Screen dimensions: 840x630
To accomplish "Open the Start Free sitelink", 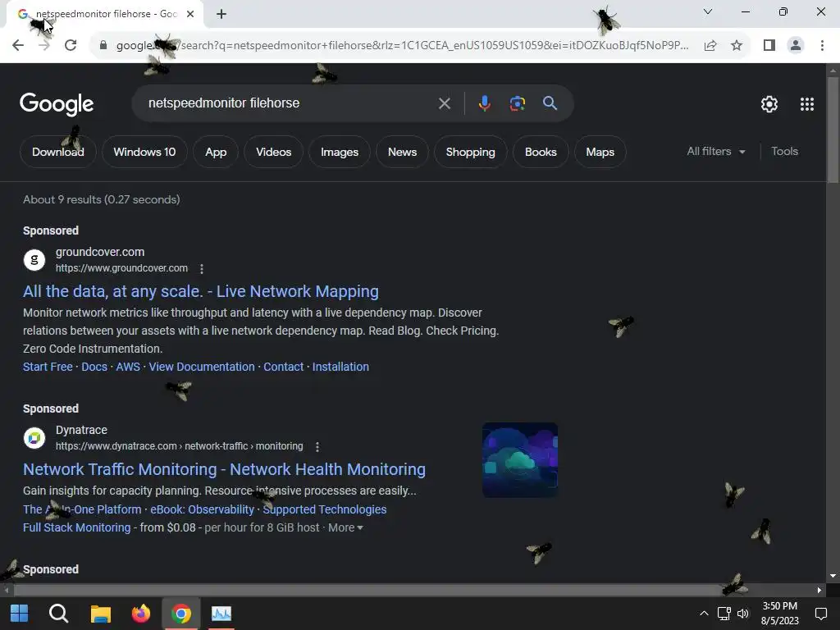I will click(48, 367).
